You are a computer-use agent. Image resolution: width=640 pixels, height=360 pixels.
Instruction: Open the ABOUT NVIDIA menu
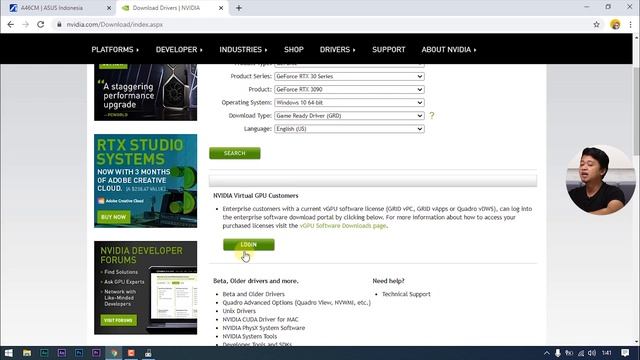click(449, 49)
